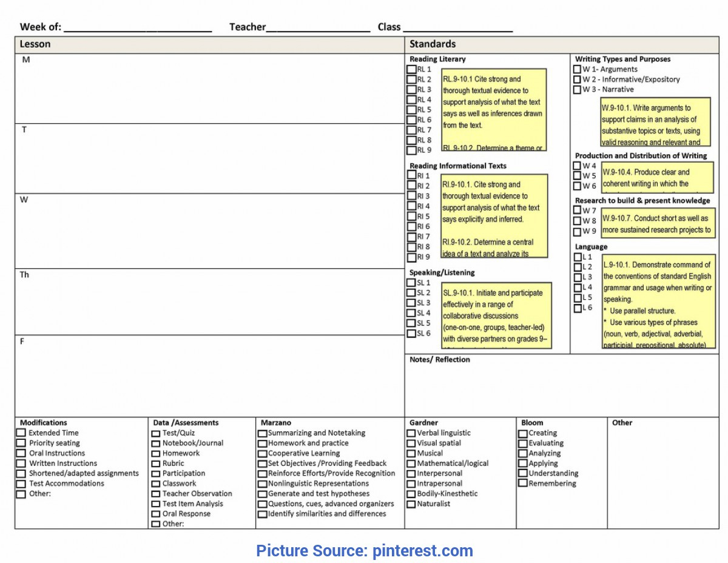
Task: Select the SL.9-10.1 yellow note
Action: click(x=497, y=315)
